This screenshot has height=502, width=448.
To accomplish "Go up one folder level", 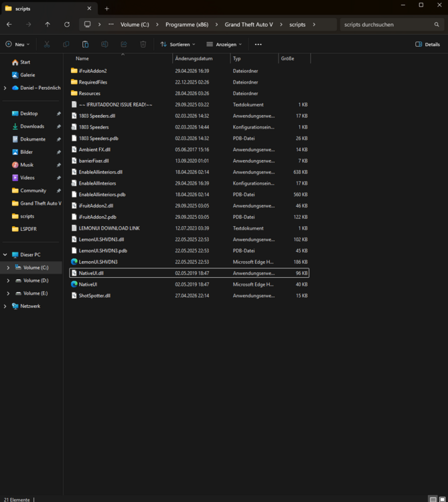I will (x=48, y=24).
